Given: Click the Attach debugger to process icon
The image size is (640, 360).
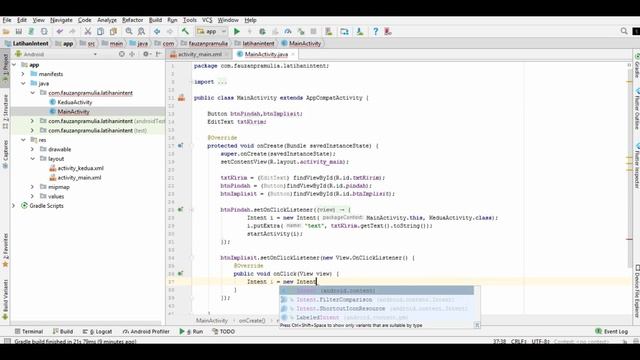Looking at the screenshot, I should pyautogui.click(x=301, y=31).
